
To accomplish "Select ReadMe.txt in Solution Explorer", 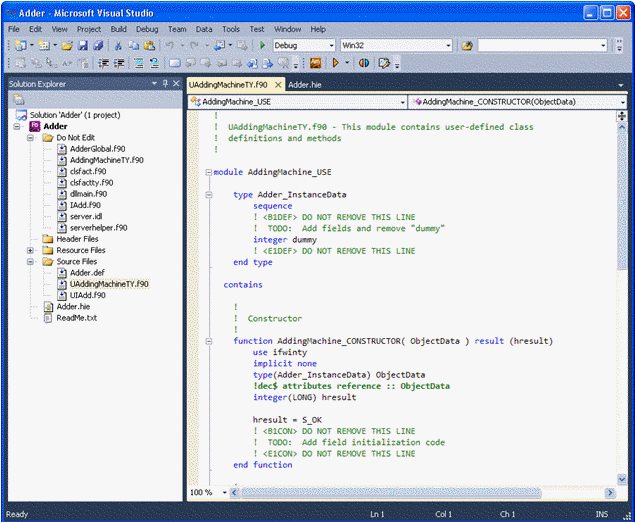I will coord(77,318).
